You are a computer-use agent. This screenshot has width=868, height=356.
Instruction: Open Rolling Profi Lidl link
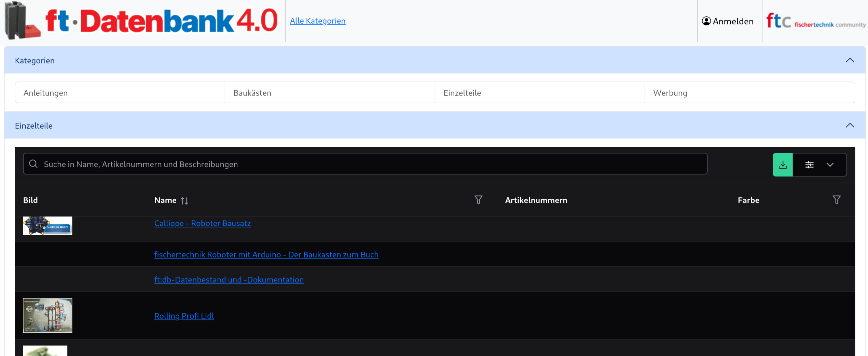coord(184,316)
